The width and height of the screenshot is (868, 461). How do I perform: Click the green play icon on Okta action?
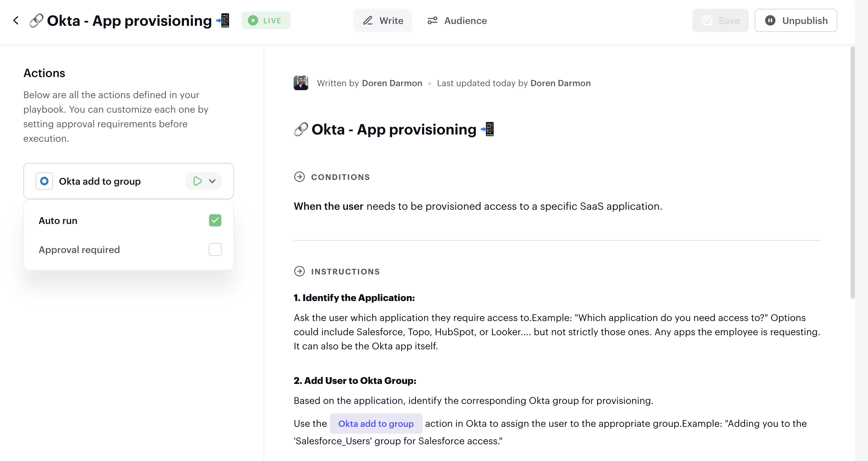(197, 181)
